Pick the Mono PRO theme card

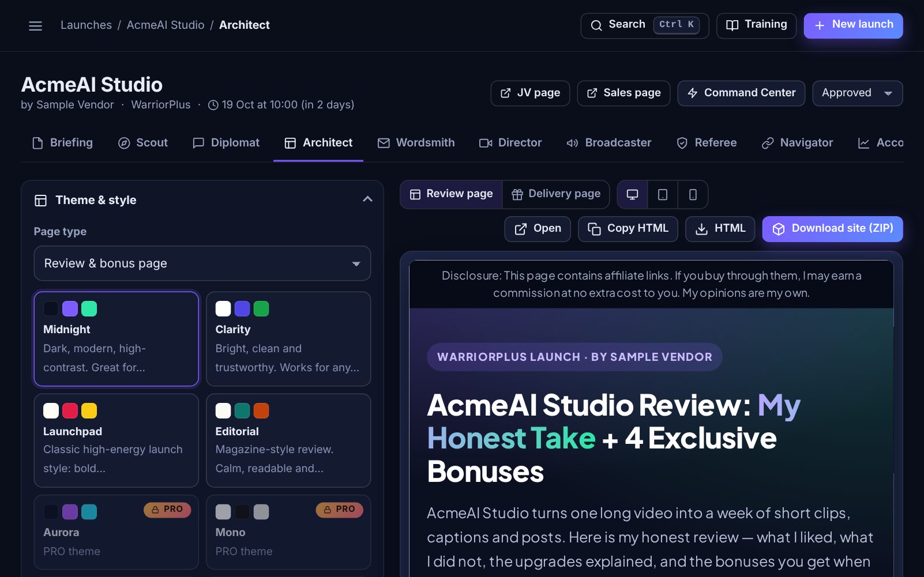[288, 532]
